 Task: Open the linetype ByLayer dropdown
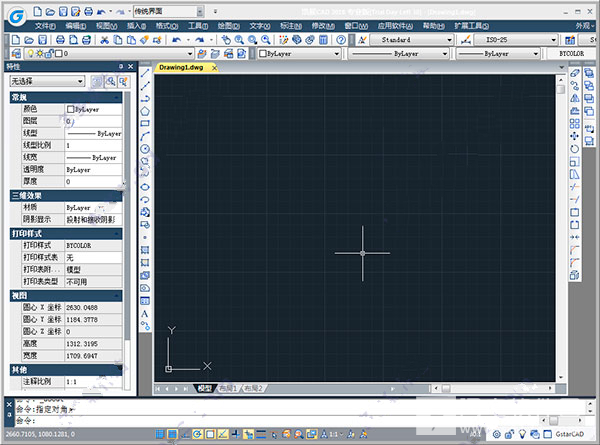[x=445, y=54]
